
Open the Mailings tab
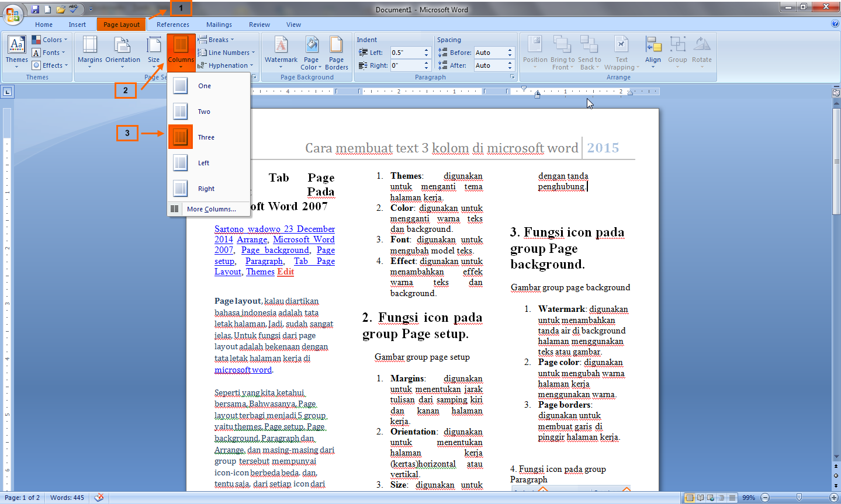click(x=219, y=25)
